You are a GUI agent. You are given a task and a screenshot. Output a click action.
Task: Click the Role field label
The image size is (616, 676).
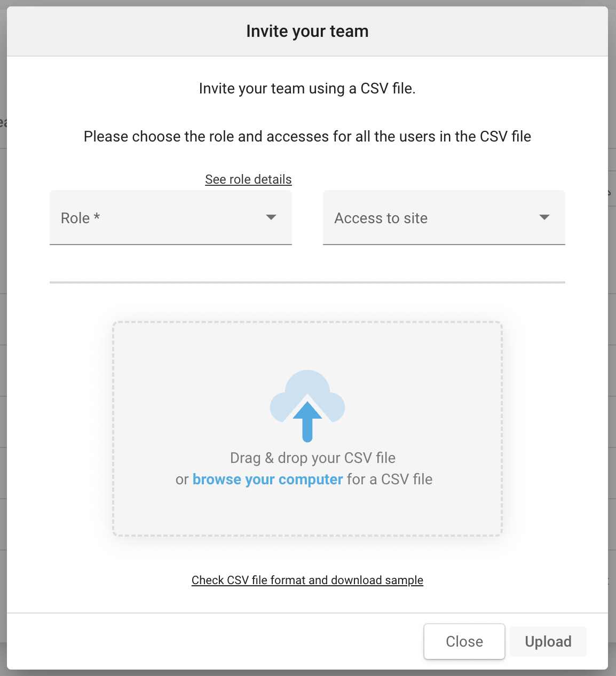pyautogui.click(x=80, y=218)
